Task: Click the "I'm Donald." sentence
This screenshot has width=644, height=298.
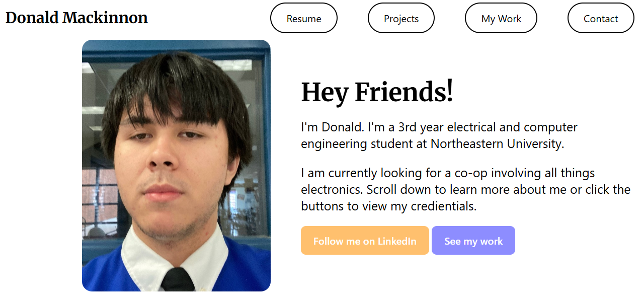Action: pos(332,127)
